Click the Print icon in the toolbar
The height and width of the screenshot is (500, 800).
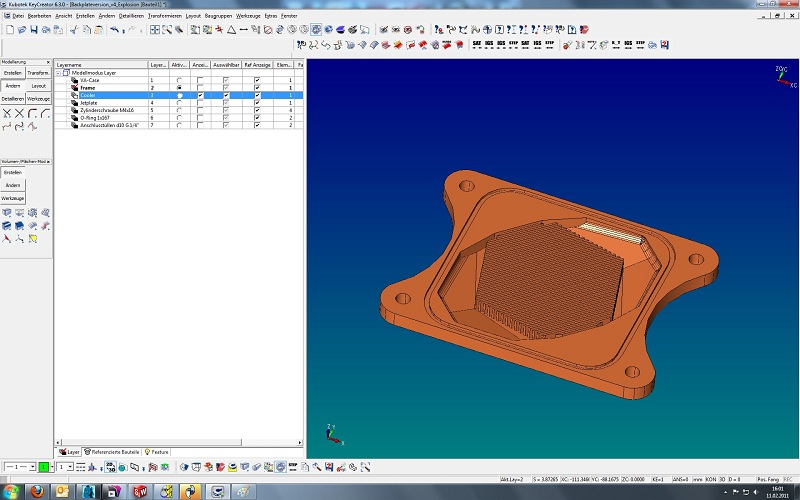pos(46,30)
